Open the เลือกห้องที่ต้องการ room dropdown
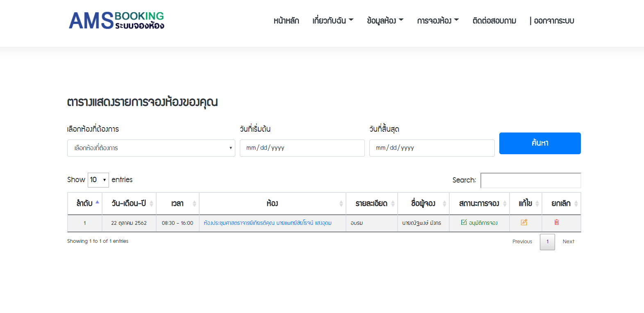The image size is (644, 313). pyautogui.click(x=151, y=148)
